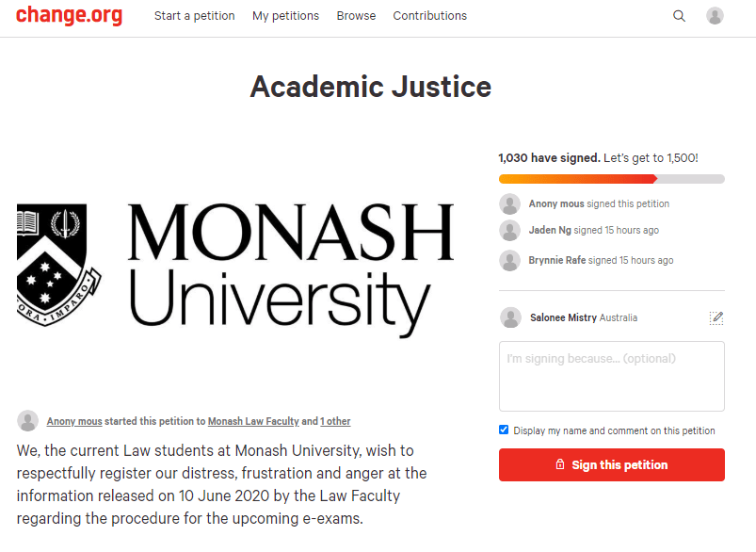The height and width of the screenshot is (552, 756).
Task: Click the edit pencil icon beside Salonee Mistry
Action: click(716, 318)
